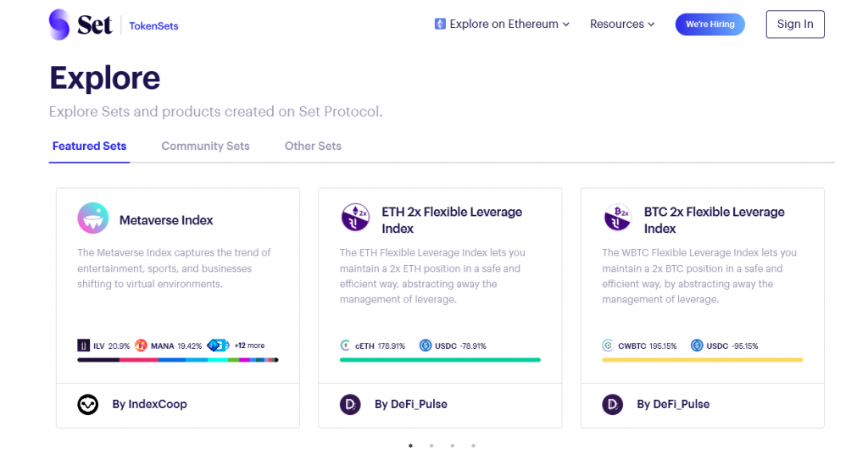This screenshot has height=459, width=868.
Task: Open BTC 2x Flexible Leverage Index title
Action: click(x=714, y=220)
